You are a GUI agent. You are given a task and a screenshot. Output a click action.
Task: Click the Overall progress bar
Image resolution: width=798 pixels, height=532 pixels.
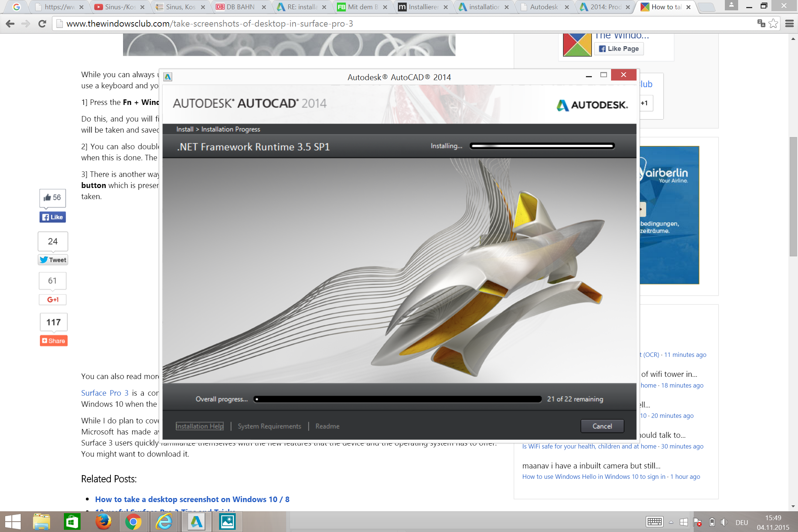coord(399,399)
